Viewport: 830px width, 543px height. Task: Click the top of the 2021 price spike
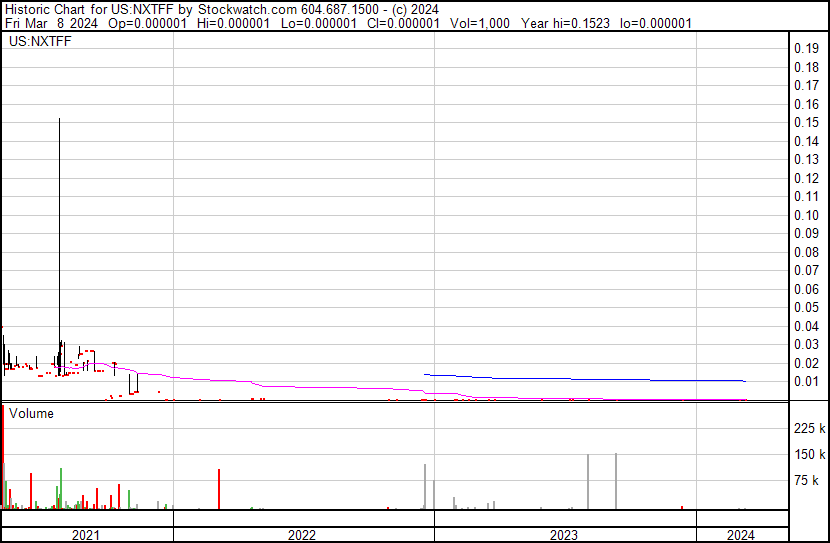click(x=59, y=120)
